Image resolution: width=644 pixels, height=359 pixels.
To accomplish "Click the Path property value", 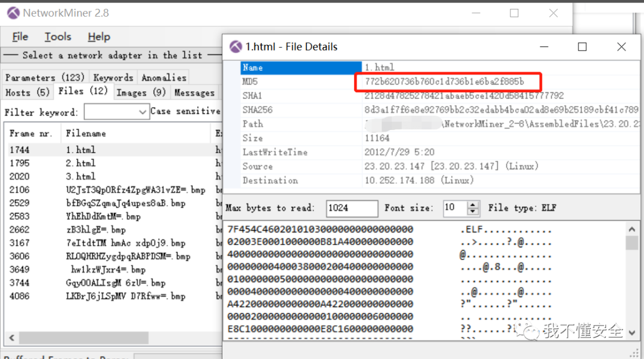I will 501,123.
